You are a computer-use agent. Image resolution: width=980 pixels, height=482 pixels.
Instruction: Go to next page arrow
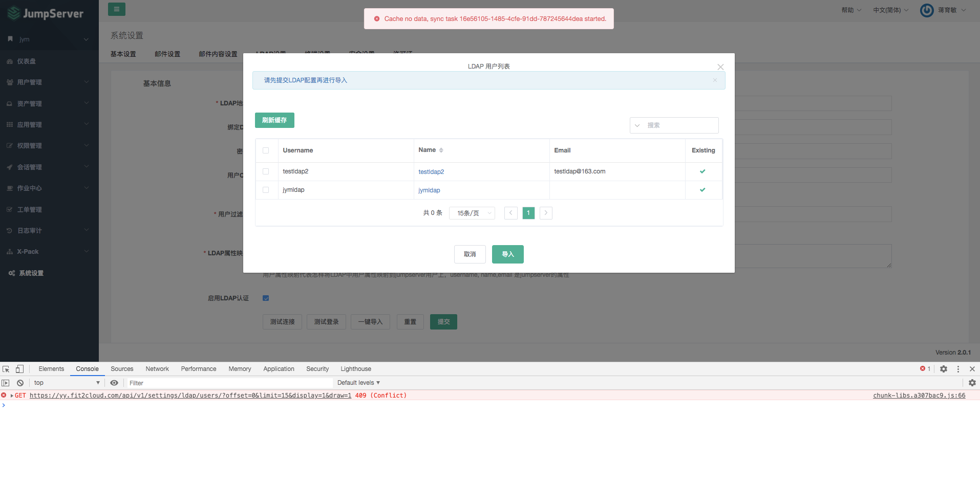(546, 213)
